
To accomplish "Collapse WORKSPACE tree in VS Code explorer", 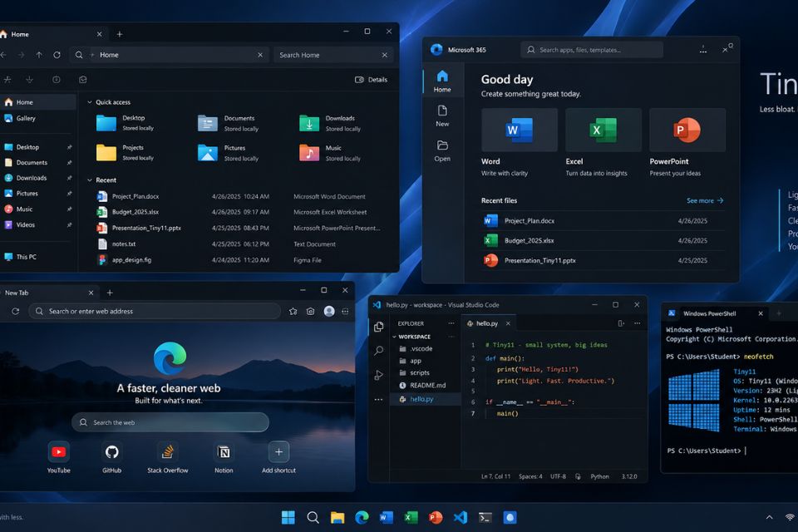I will coord(394,337).
